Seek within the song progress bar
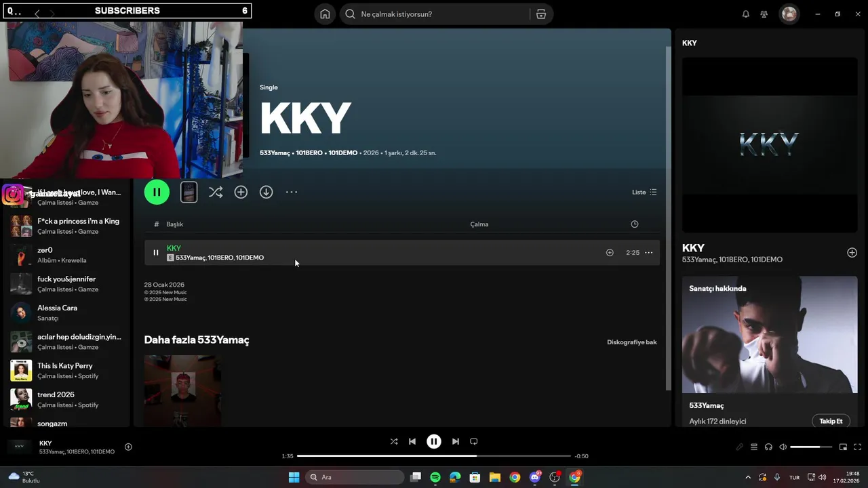 [x=434, y=456]
